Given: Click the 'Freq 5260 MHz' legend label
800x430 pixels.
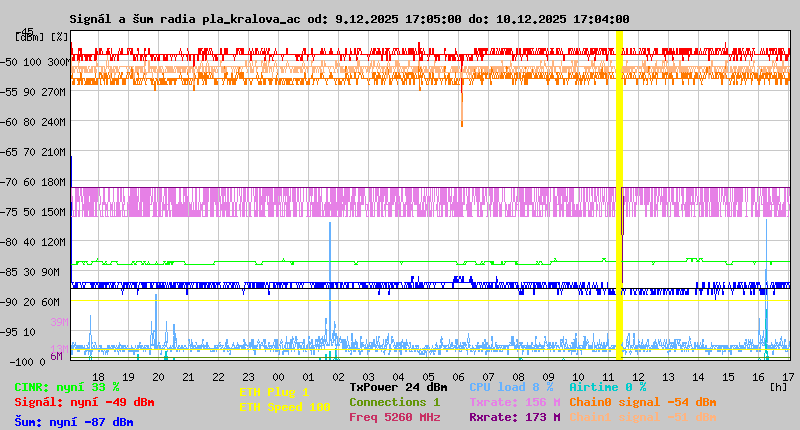Looking at the screenshot, I should click(x=394, y=417).
